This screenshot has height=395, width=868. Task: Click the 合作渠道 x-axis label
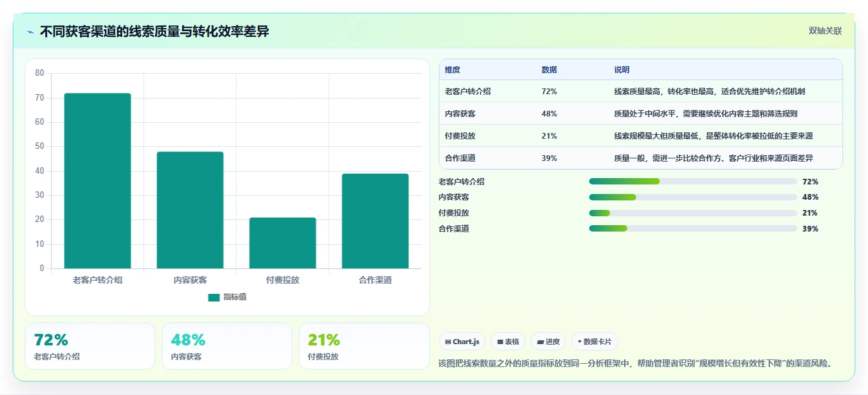[375, 280]
